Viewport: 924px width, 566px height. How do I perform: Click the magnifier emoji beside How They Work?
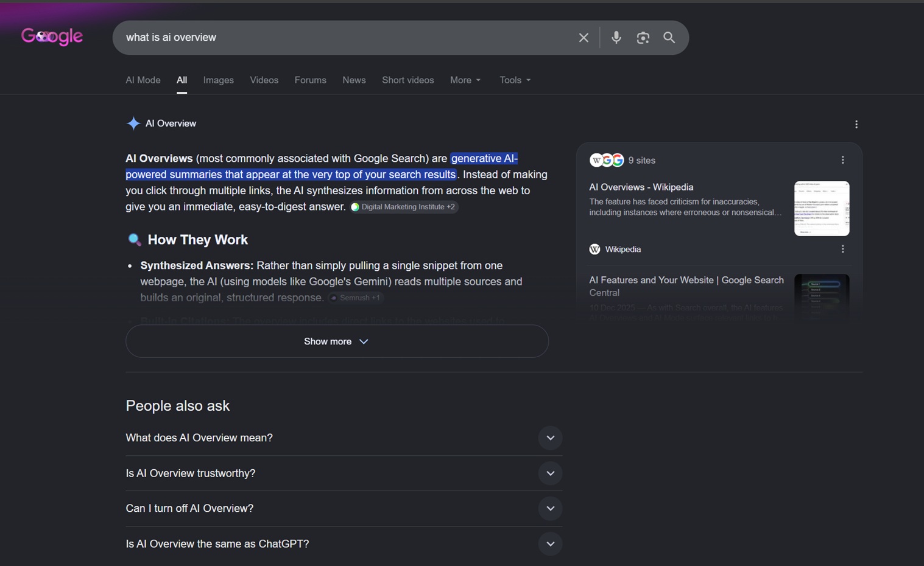(x=135, y=240)
